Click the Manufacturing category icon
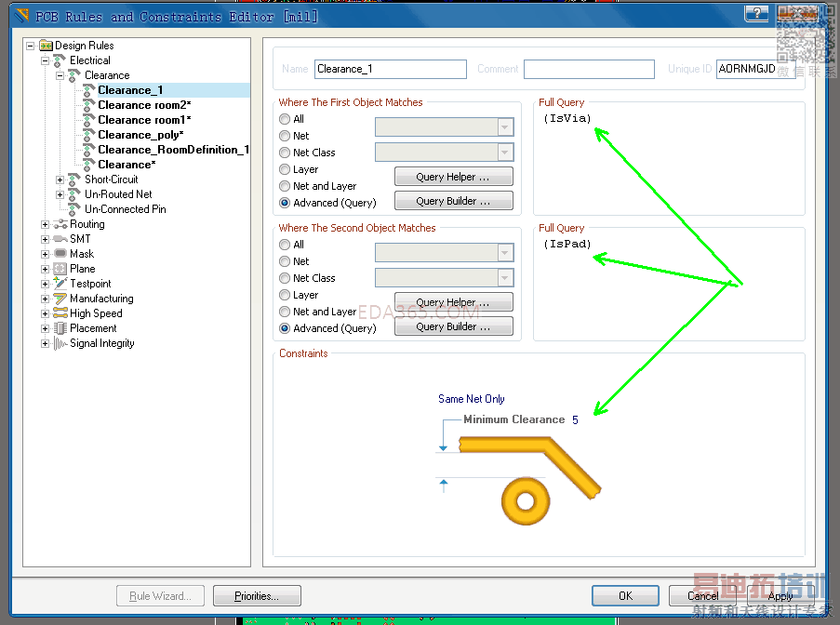This screenshot has height=625, width=840. point(60,299)
